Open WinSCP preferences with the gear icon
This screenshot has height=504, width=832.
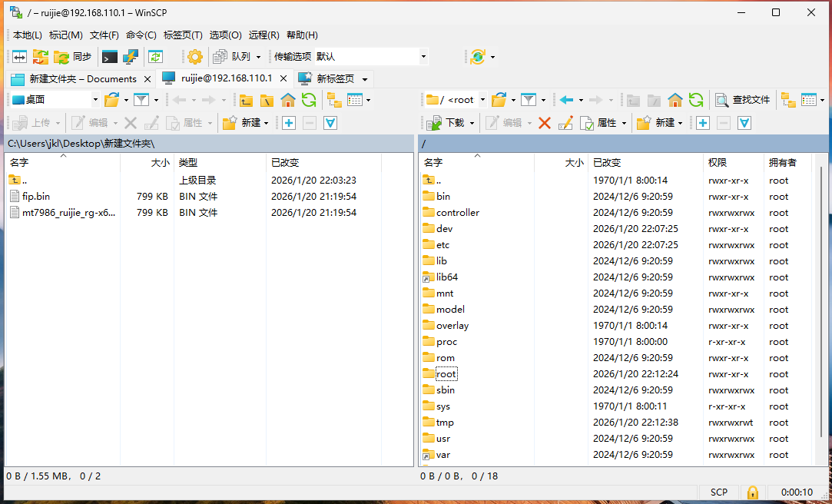click(194, 56)
